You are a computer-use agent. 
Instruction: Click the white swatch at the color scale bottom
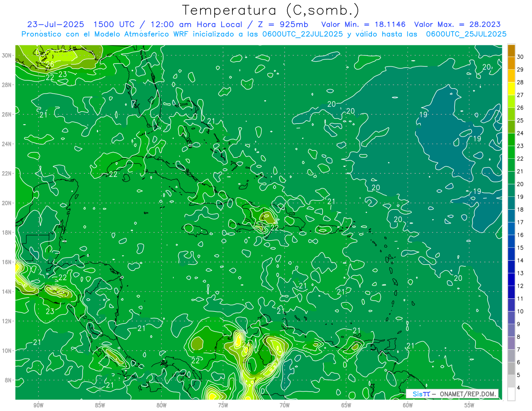[511, 394]
